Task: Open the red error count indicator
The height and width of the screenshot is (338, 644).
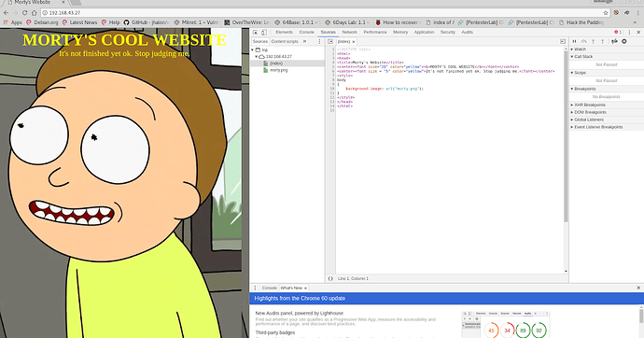Action: [618, 32]
